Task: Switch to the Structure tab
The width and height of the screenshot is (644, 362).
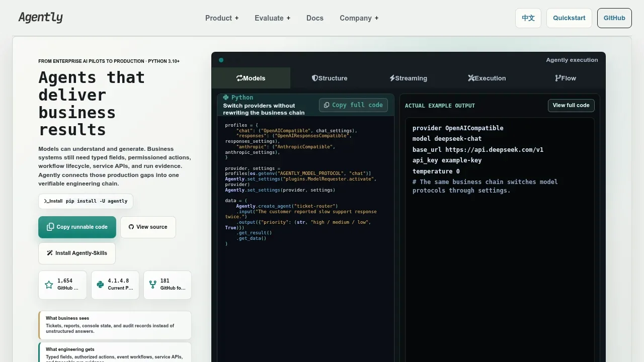Action: click(x=330, y=78)
